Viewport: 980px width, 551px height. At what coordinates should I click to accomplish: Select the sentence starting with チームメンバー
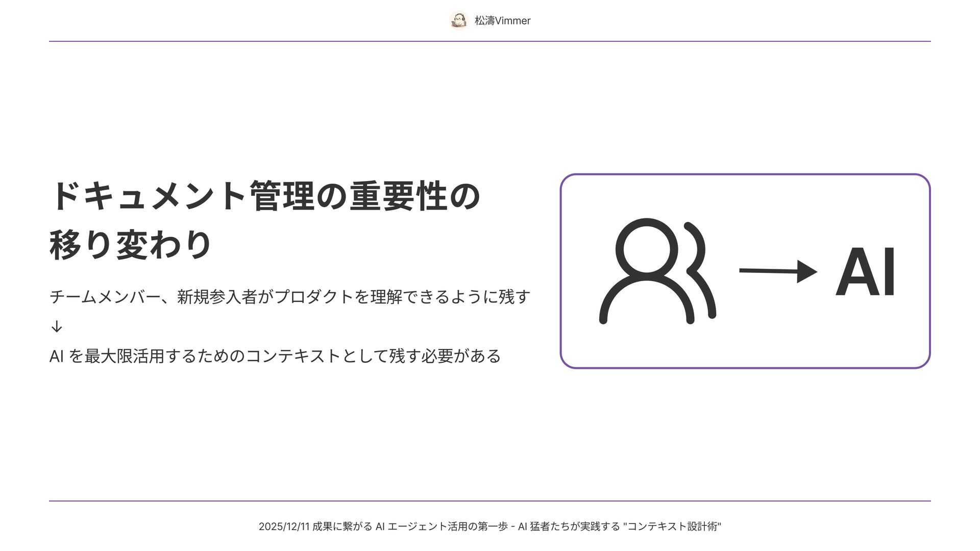(x=289, y=296)
